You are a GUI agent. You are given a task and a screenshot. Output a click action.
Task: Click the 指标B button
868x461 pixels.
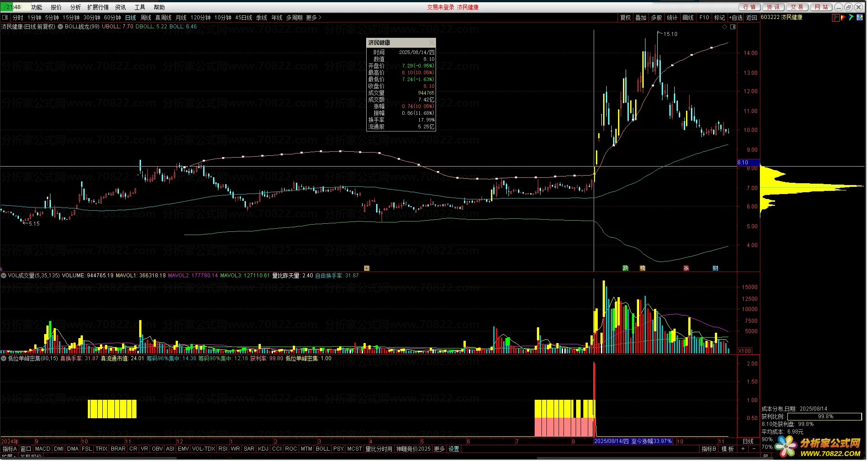pos(709,449)
